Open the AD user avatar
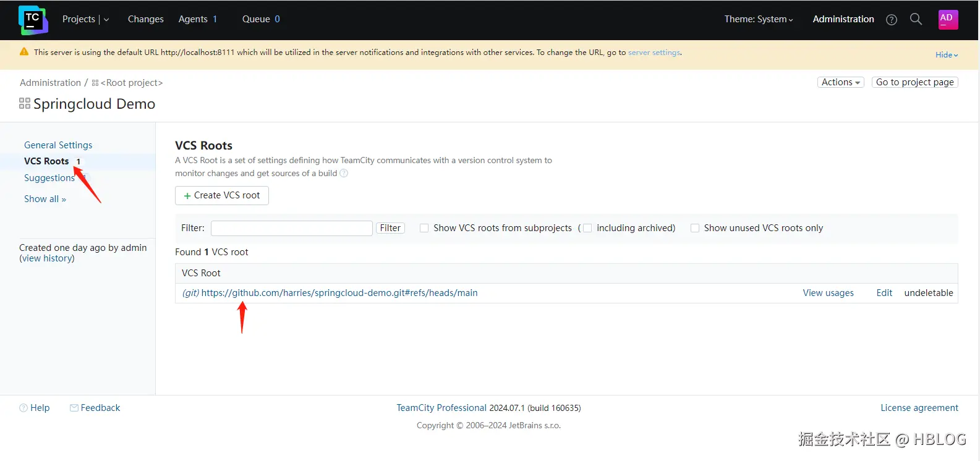This screenshot has height=461, width=980. click(947, 19)
